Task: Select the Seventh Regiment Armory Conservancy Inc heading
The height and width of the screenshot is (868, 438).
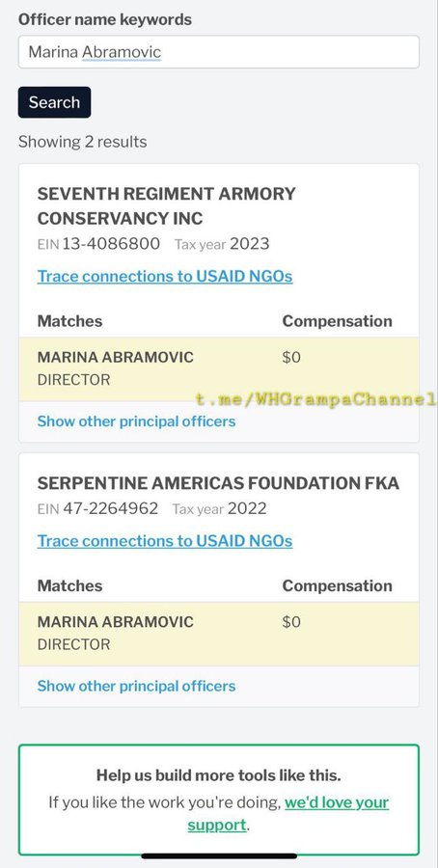Action: (x=167, y=206)
